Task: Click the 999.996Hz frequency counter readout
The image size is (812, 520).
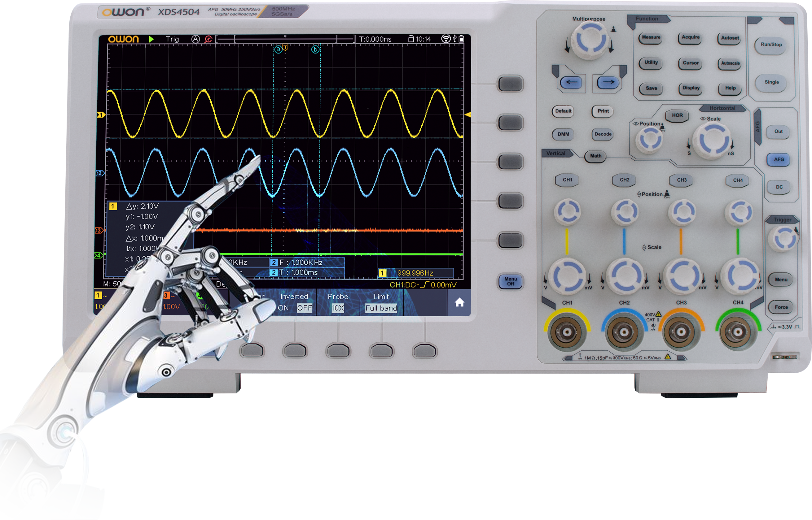Action: (415, 273)
